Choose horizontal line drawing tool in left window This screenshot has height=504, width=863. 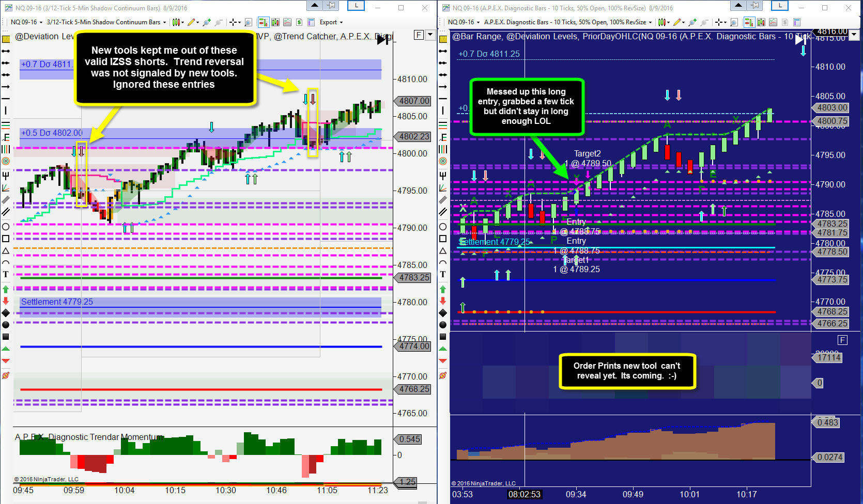6,98
